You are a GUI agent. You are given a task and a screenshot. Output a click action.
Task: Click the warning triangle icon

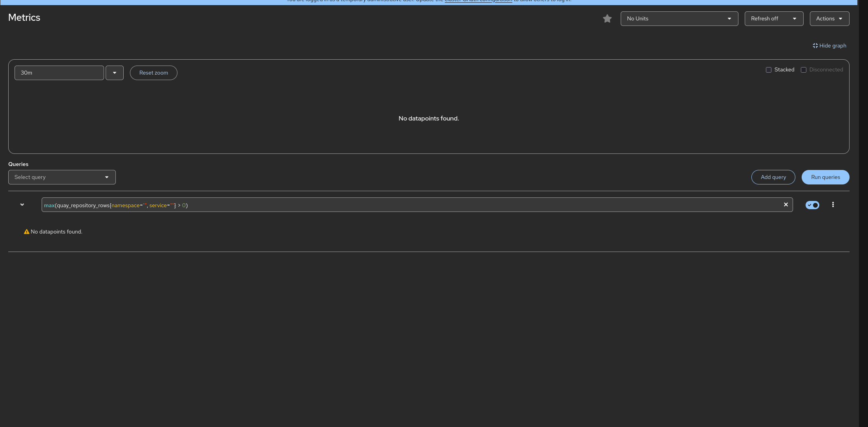tap(27, 232)
